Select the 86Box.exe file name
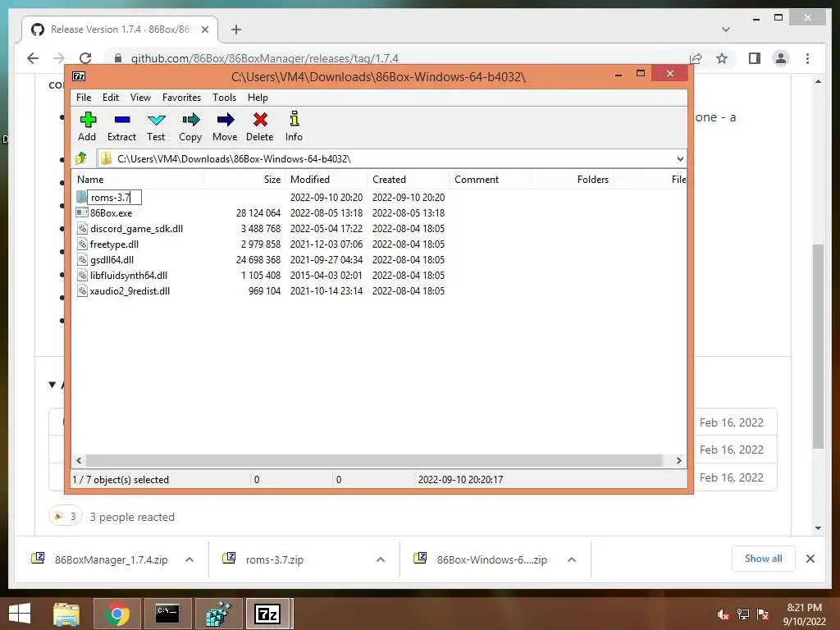This screenshot has height=630, width=840. (111, 212)
